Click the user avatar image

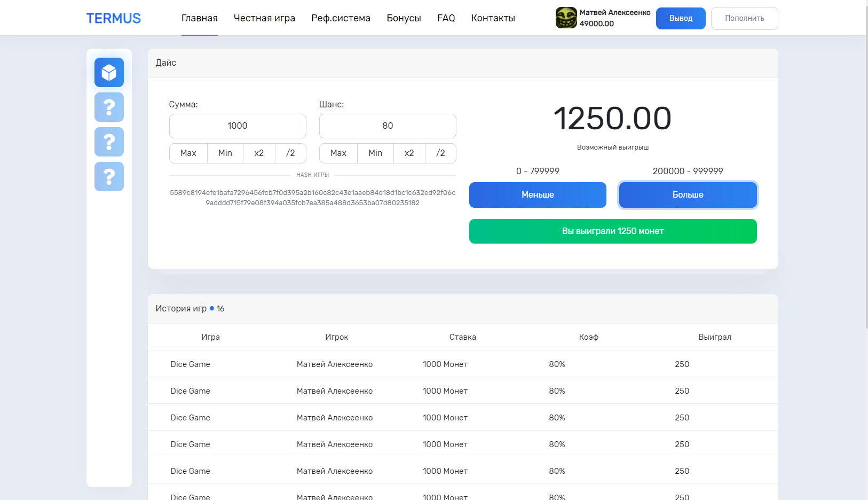[566, 18]
